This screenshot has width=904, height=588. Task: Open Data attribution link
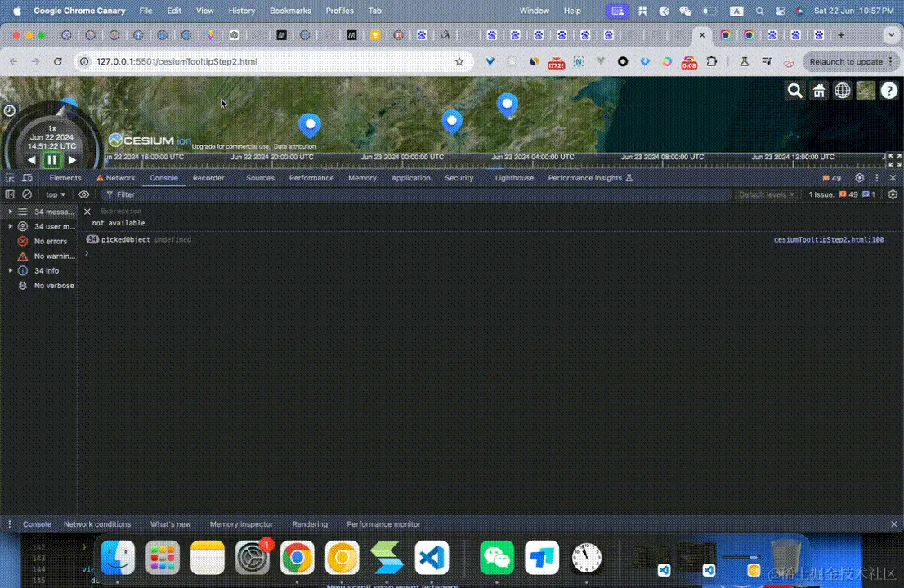[294, 147]
